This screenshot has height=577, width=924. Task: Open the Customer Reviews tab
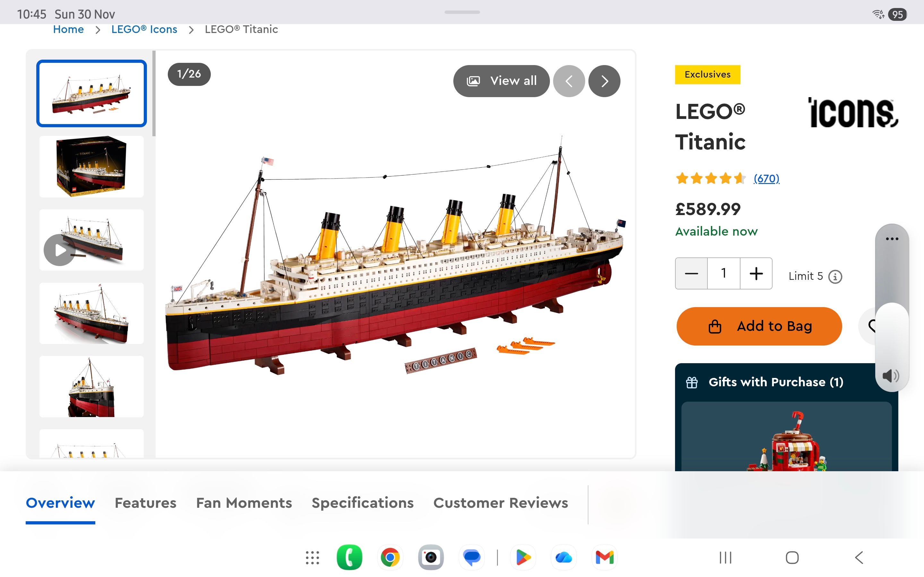501,503
